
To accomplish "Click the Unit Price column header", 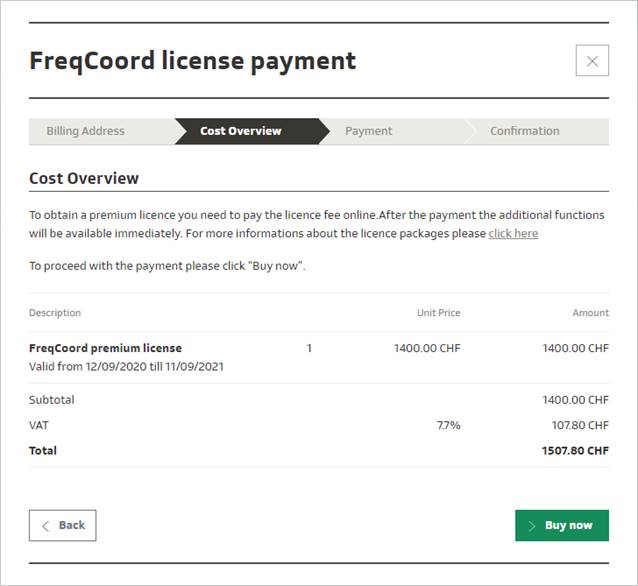I will [438, 313].
